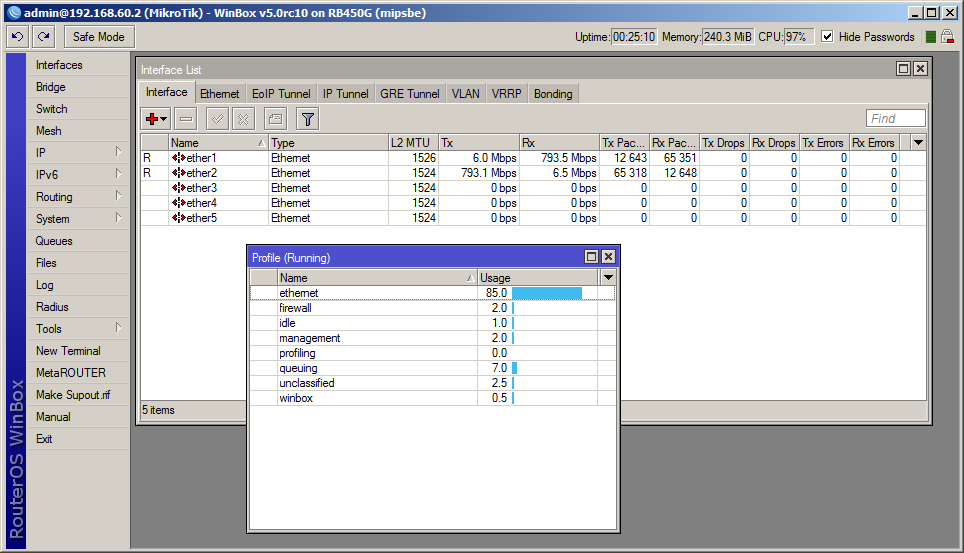Expand the IPv6 submenu
The width and height of the screenshot is (964, 553).
(x=118, y=174)
